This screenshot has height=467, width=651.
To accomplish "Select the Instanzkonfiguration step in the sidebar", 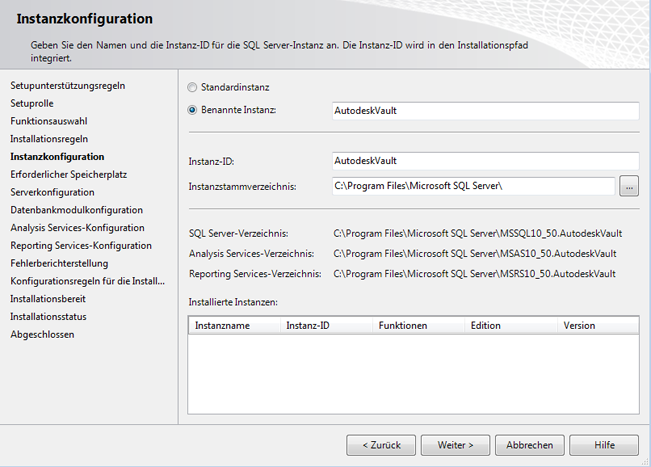I will pos(57,157).
